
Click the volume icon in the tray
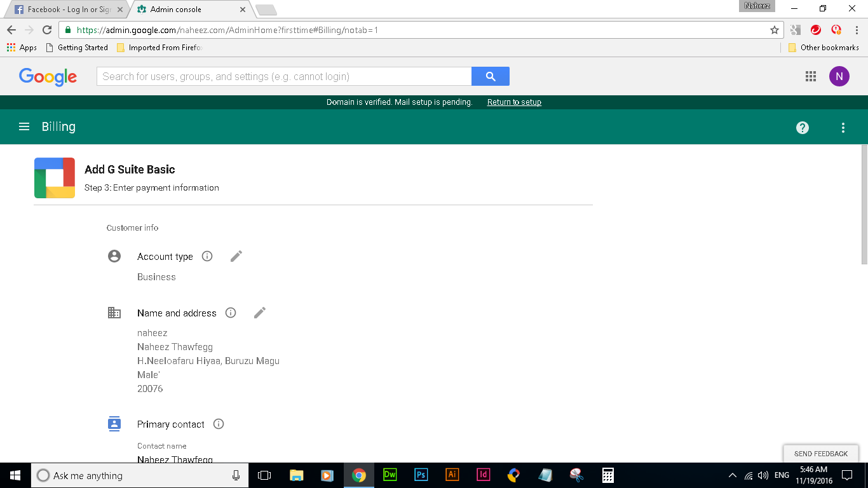763,475
